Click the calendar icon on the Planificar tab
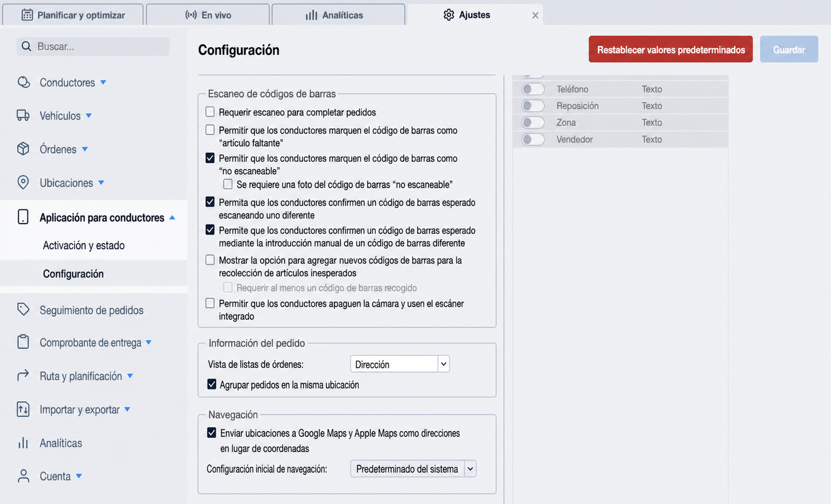Screen dimensions: 831x504 pyautogui.click(x=27, y=15)
